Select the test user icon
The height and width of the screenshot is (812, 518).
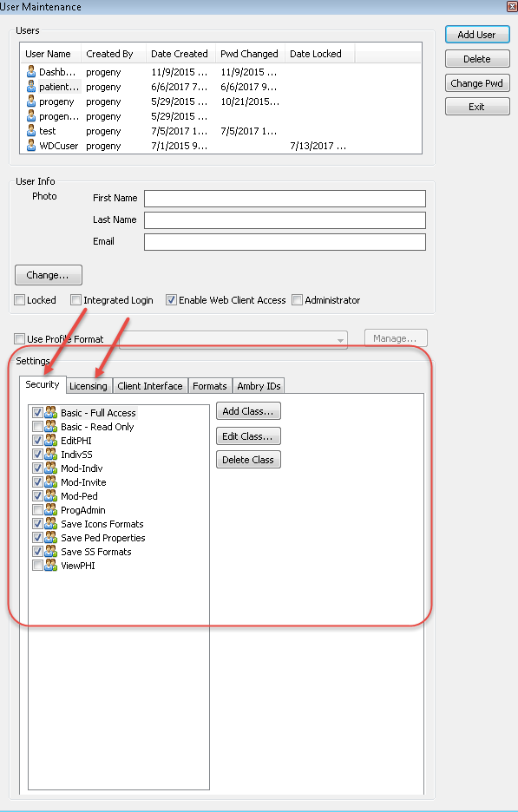click(31, 131)
